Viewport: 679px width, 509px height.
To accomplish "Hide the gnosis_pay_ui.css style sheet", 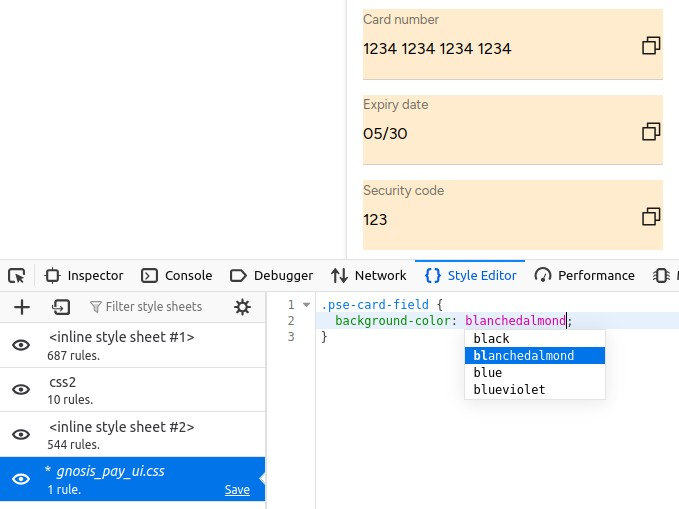I will tap(21, 479).
